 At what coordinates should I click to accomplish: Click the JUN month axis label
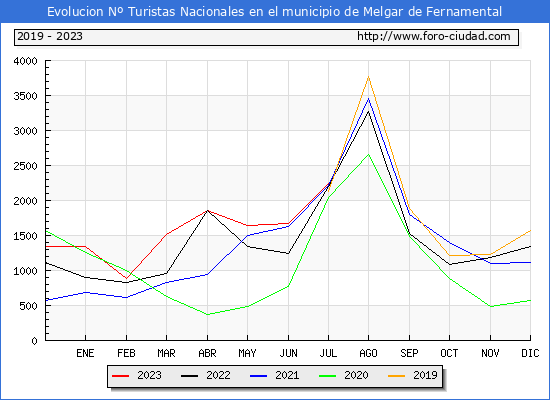coord(288,353)
